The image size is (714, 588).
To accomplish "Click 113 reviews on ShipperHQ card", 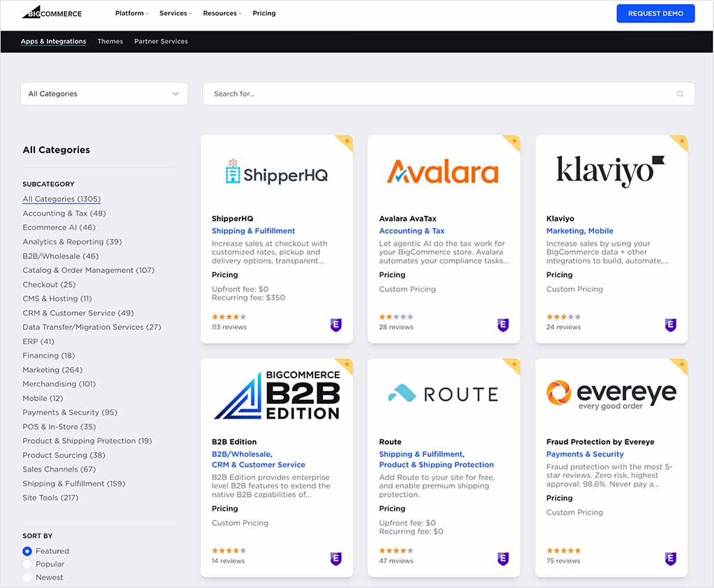I will point(229,327).
